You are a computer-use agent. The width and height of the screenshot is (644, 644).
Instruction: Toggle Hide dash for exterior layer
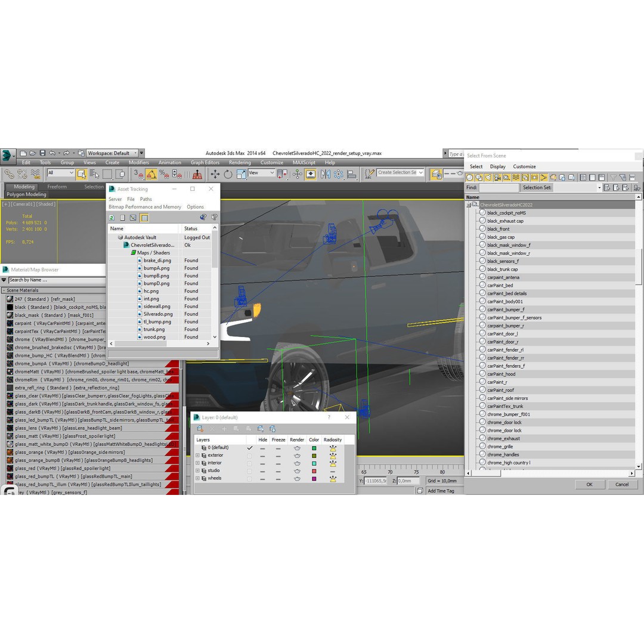click(x=262, y=456)
